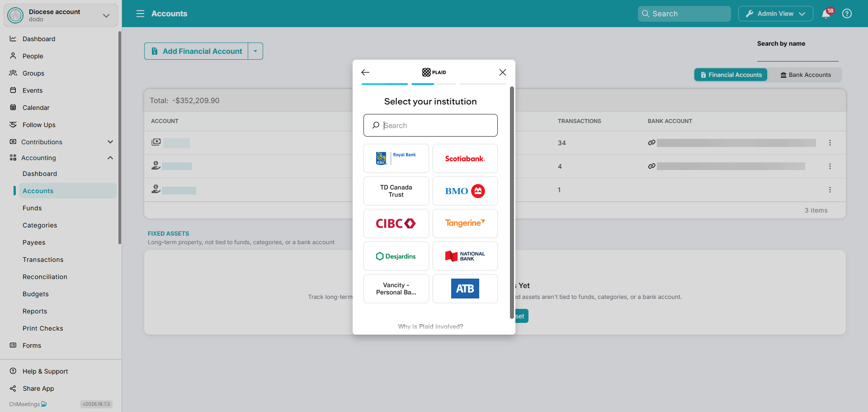This screenshot has width=868, height=412.
Task: Open options for row with 1 transaction
Action: pos(830,190)
